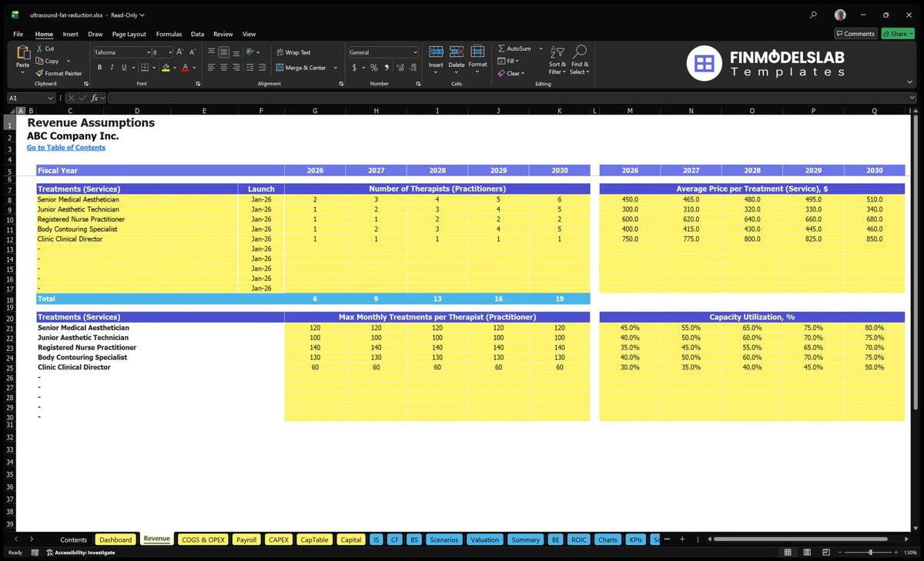Click the Select All corner triangle
924x561 pixels.
tap(11, 111)
